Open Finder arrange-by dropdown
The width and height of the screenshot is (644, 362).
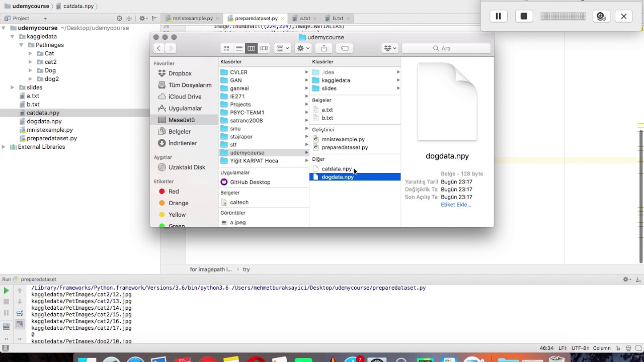pos(282,48)
